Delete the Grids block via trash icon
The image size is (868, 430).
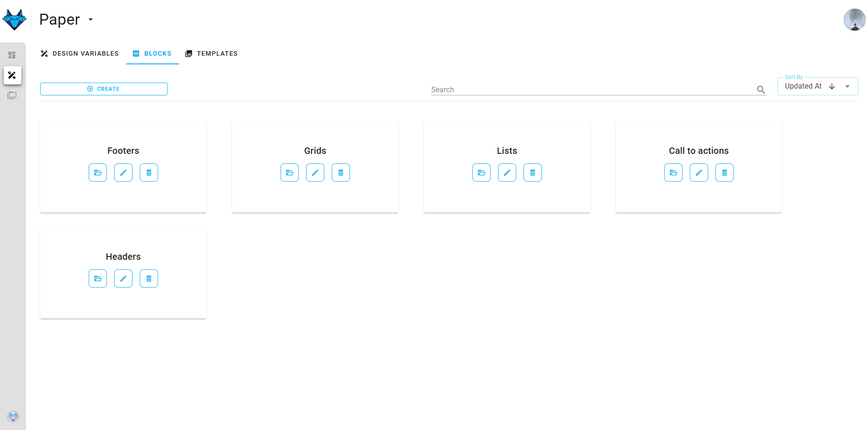point(341,173)
